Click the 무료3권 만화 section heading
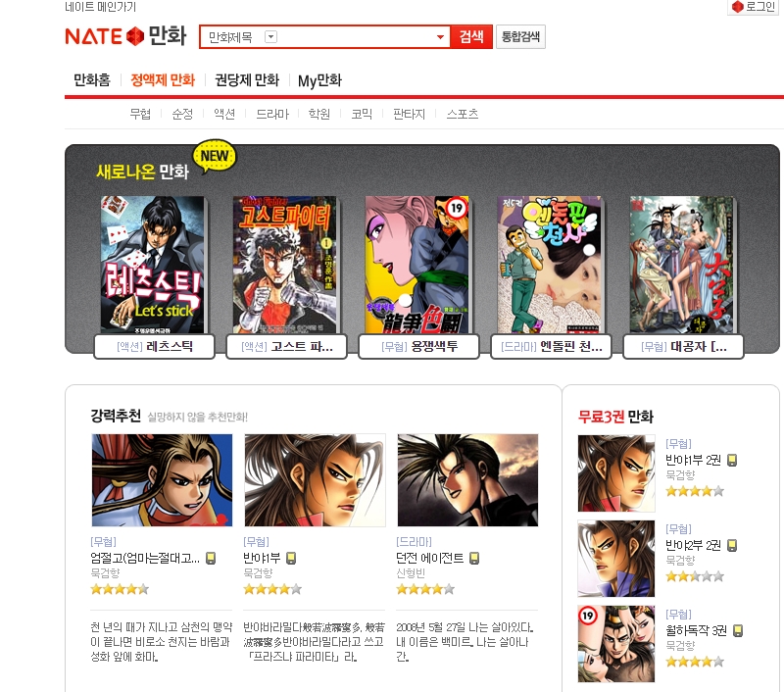Viewport: 784px width, 692px height. point(615,417)
